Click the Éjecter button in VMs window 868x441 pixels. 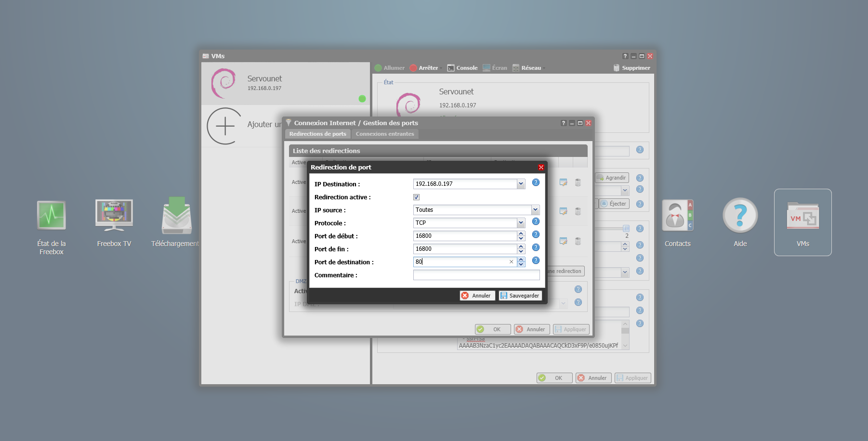[614, 204]
